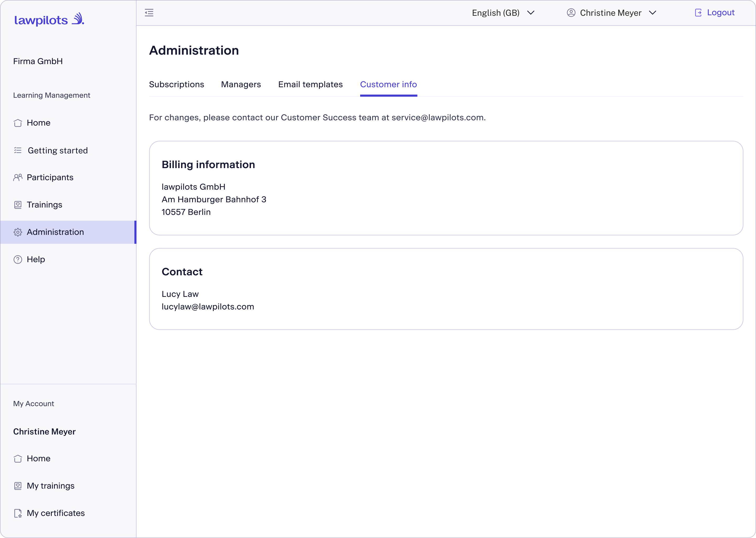Click the service@lawpilots.com email address
Viewport: 756px width, 538px height.
[438, 118]
